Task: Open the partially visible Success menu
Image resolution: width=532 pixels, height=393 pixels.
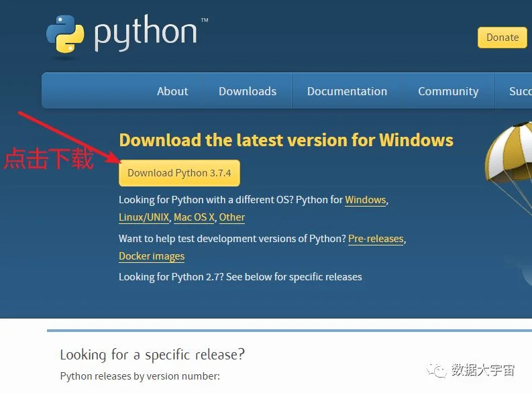Action: [x=520, y=91]
